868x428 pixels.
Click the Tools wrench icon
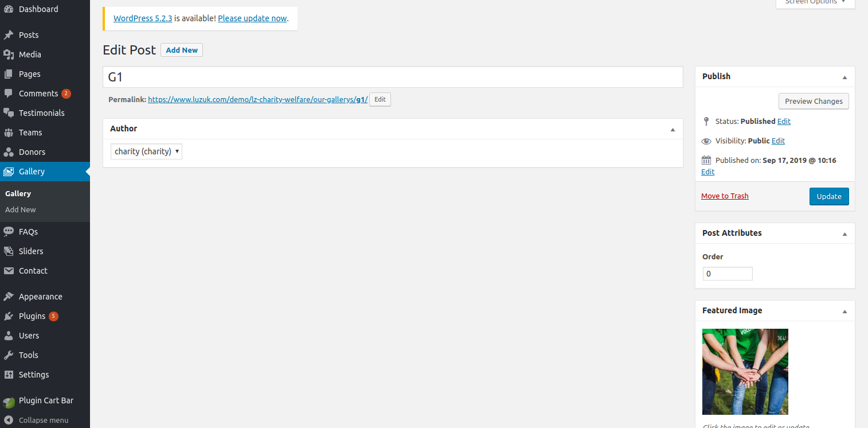(x=9, y=355)
